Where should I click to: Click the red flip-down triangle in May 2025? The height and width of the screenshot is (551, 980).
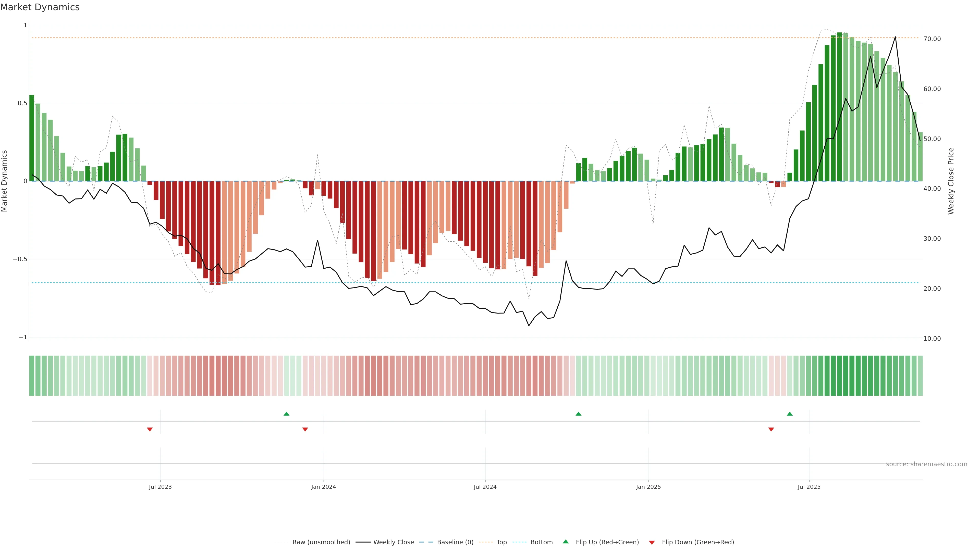coord(771,429)
